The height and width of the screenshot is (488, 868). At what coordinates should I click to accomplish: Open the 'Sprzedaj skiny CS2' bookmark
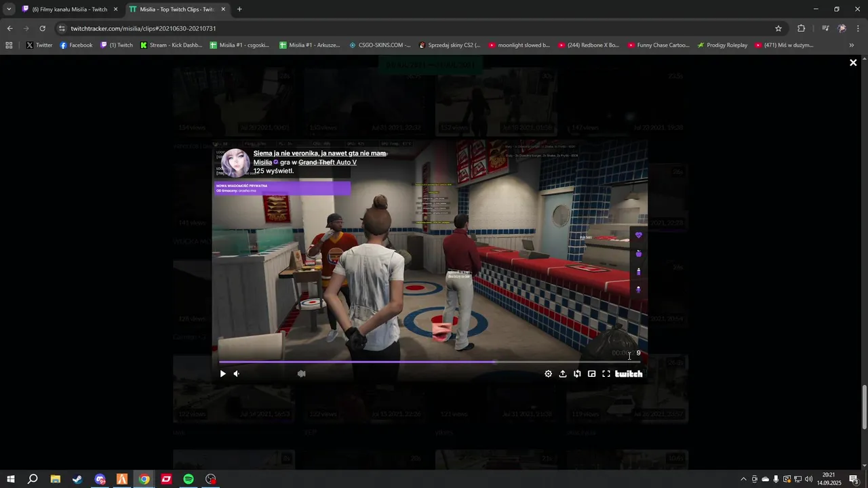(450, 45)
